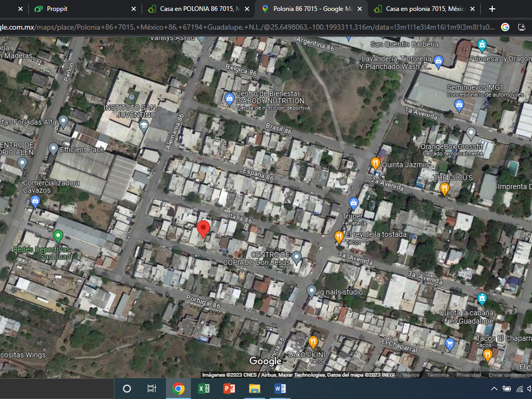
Task: Close the Casa en polonia 7015 tab
Action: [x=472, y=9]
